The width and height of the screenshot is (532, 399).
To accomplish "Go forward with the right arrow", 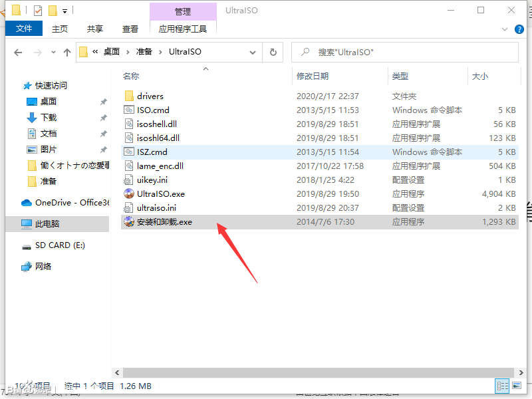I will pyautogui.click(x=38, y=53).
